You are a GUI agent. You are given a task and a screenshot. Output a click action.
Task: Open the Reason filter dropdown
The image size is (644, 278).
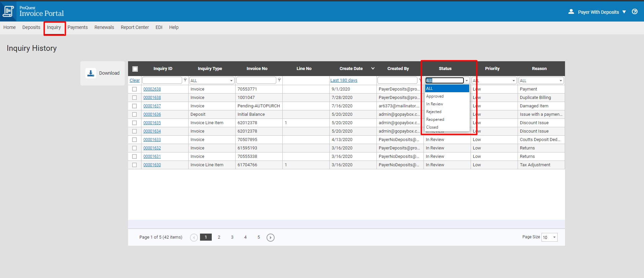pyautogui.click(x=561, y=81)
